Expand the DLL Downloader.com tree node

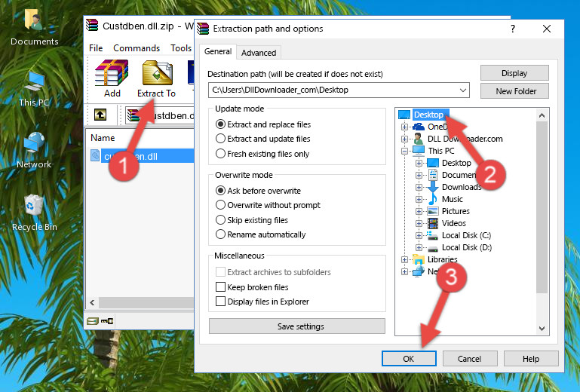(x=405, y=139)
